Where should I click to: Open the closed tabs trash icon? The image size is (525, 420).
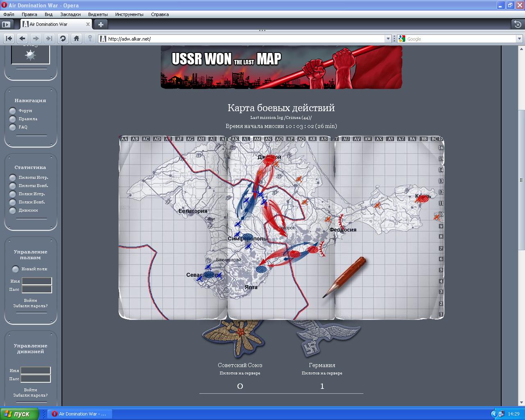tap(518, 24)
